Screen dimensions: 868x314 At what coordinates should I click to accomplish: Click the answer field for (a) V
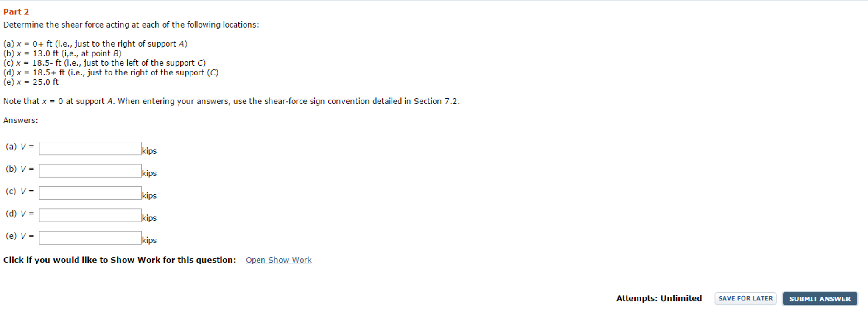(x=90, y=148)
